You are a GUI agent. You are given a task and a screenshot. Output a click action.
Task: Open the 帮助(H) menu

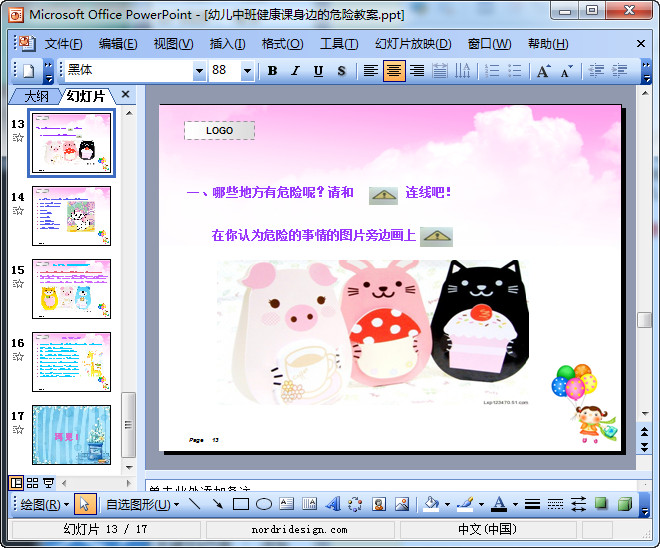(548, 44)
